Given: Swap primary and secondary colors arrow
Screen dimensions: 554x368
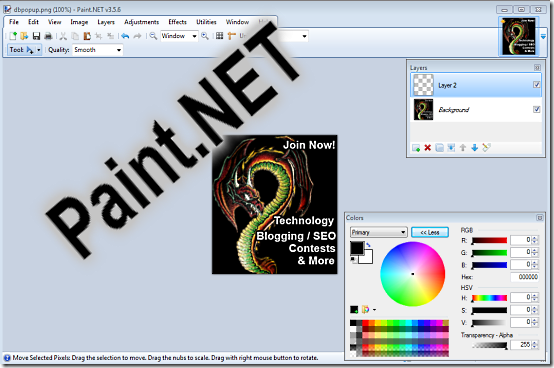Looking at the screenshot, I should pos(368,245).
